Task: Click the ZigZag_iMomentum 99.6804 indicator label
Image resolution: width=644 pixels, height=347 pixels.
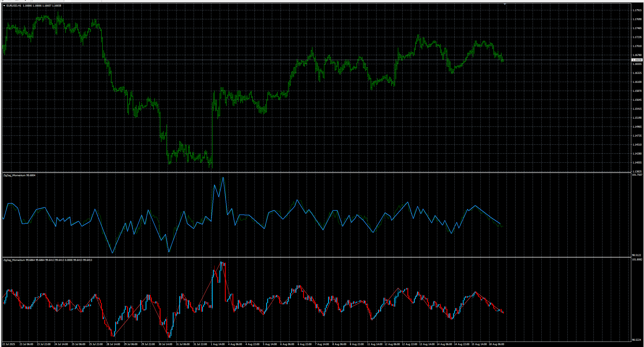Action: tap(19, 175)
